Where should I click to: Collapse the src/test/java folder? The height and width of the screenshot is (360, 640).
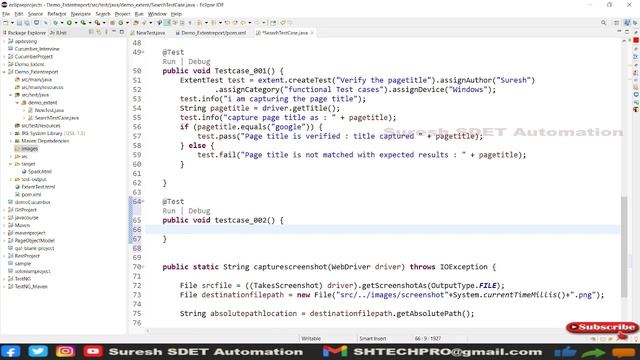(x=11, y=95)
